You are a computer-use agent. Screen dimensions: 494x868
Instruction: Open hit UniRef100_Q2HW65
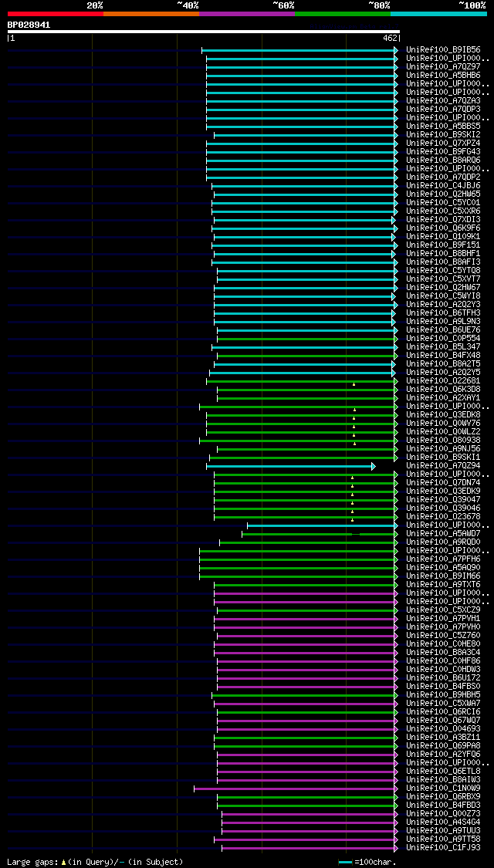pos(443,194)
